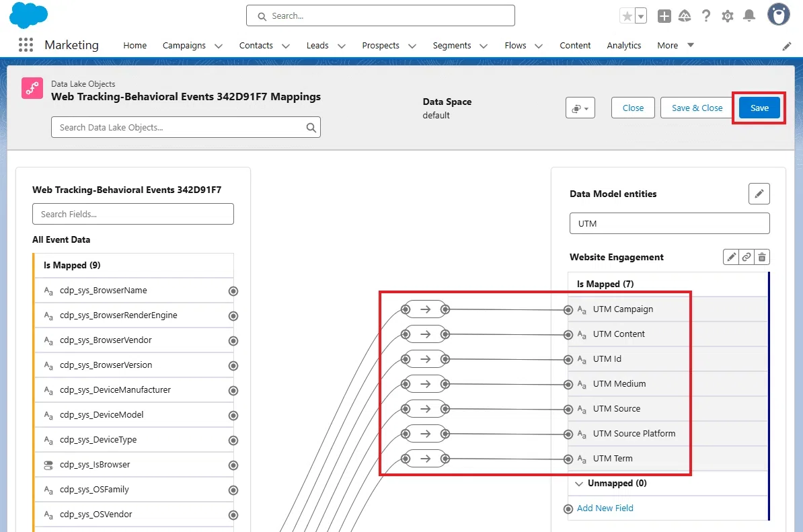Open the Trailhead guidance icon
Viewport: 803px width, 532px height.
click(x=685, y=16)
